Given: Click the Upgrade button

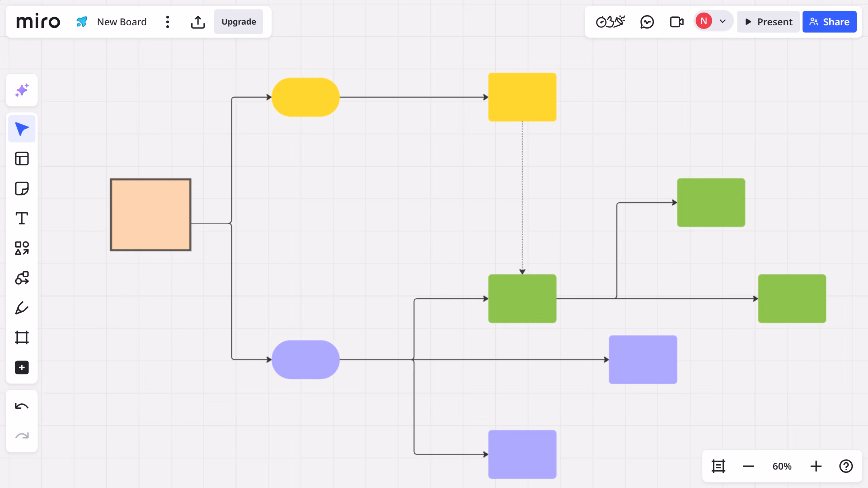Looking at the screenshot, I should [x=239, y=22].
